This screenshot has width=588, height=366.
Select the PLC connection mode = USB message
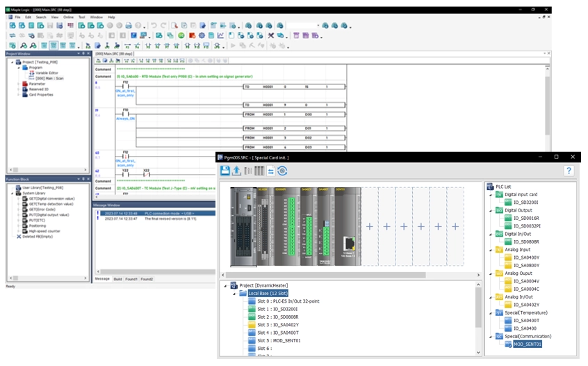tap(155, 213)
